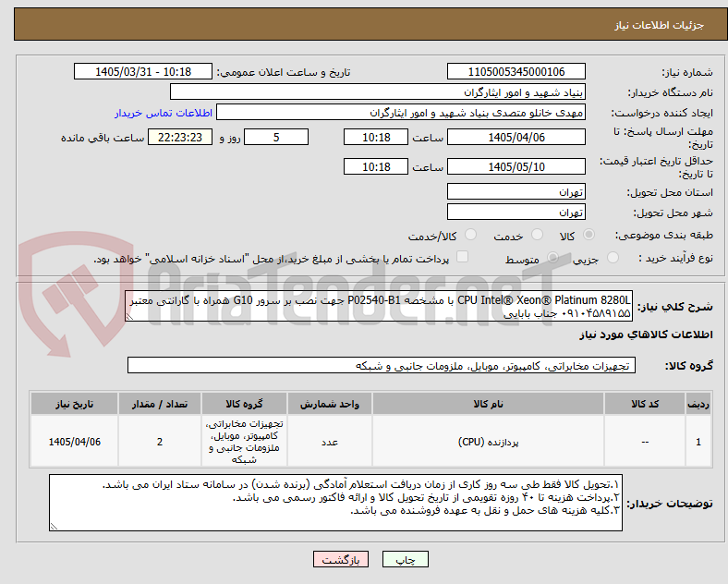Click delivery province field تهران

[516, 191]
